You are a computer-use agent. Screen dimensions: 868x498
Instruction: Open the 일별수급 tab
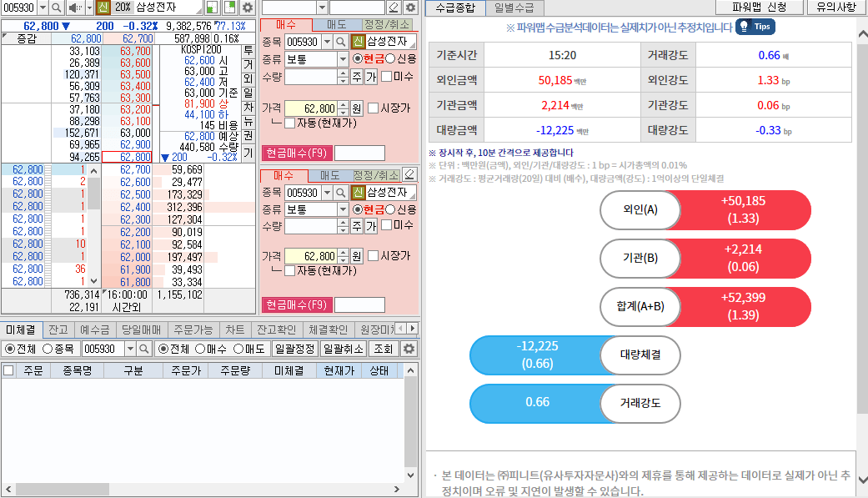[x=514, y=8]
